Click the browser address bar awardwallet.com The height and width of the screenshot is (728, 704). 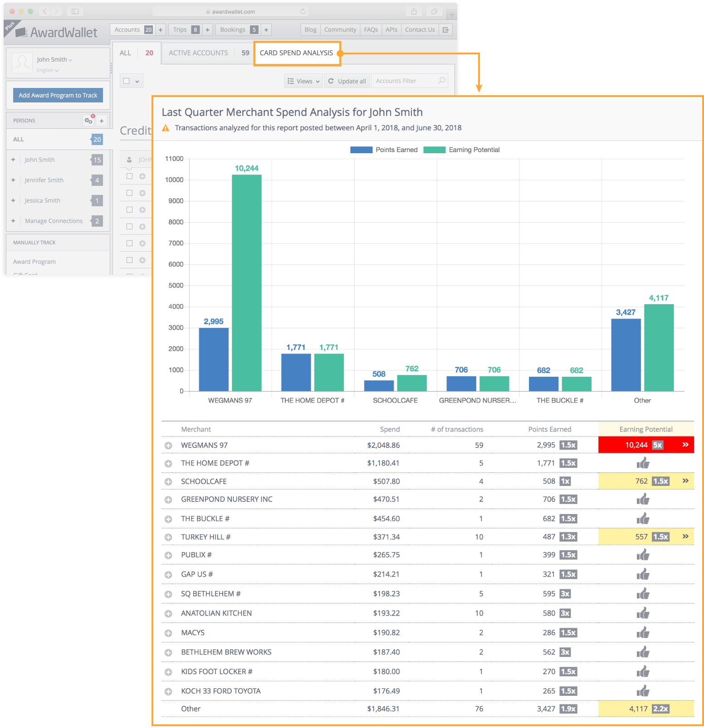230,11
